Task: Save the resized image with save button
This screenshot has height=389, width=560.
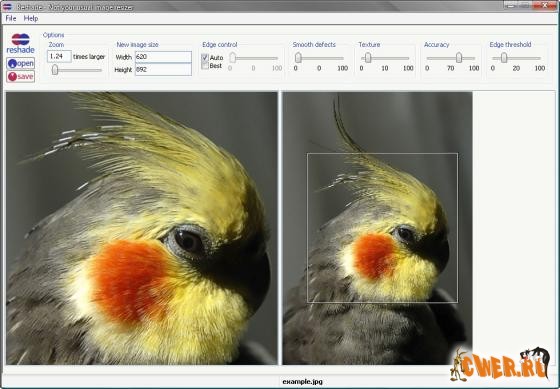Action: pos(20,76)
